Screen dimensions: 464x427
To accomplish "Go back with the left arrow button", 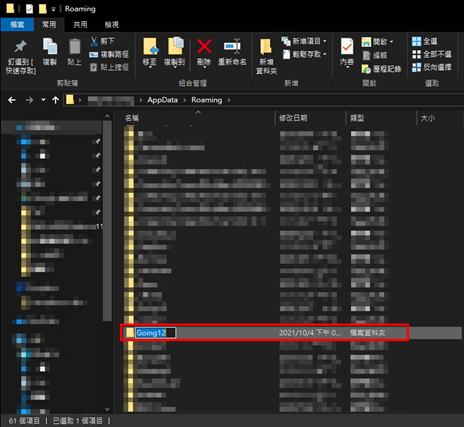I will 12,100.
